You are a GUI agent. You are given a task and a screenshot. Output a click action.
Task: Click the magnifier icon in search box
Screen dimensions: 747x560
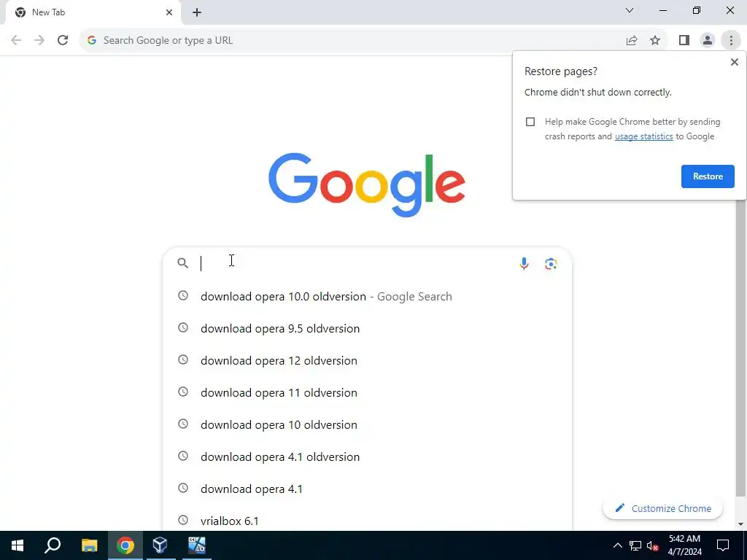tap(182, 262)
